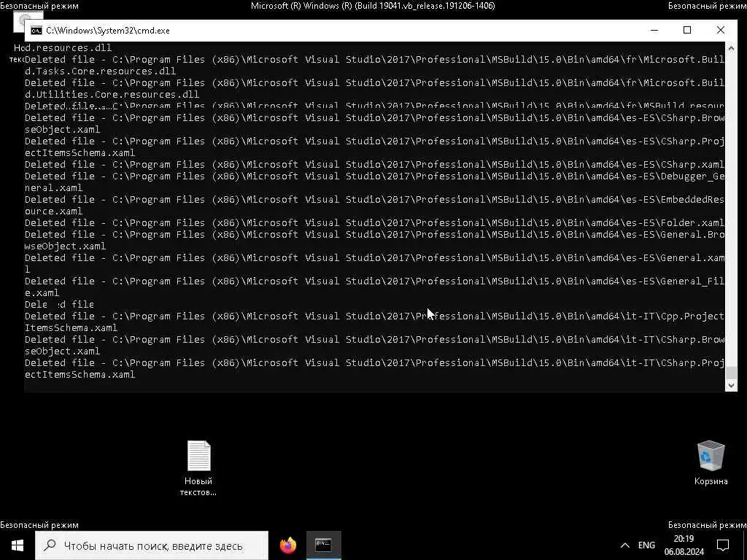Screen dimensions: 747x560
Task: Click the search magnifier icon in taskbar
Action: tap(50, 545)
